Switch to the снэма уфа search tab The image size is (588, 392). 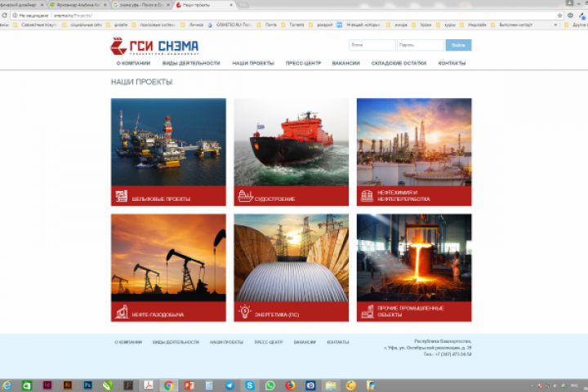(140, 5)
